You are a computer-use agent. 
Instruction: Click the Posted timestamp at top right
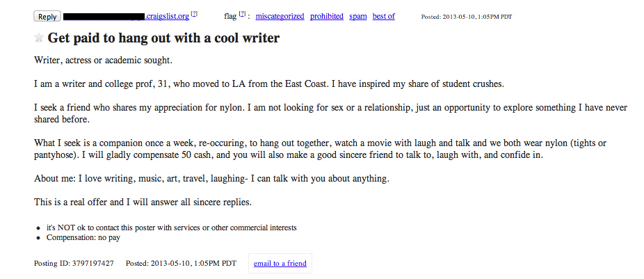466,16
